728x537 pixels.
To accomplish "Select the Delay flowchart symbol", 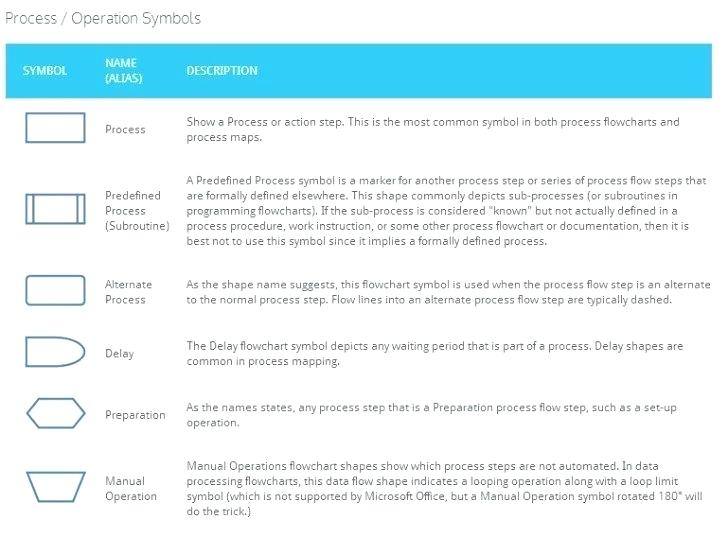I will 54,352.
